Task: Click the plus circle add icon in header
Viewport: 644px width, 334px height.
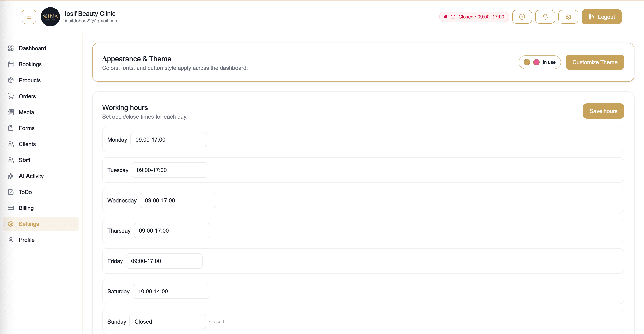Action: click(x=522, y=17)
